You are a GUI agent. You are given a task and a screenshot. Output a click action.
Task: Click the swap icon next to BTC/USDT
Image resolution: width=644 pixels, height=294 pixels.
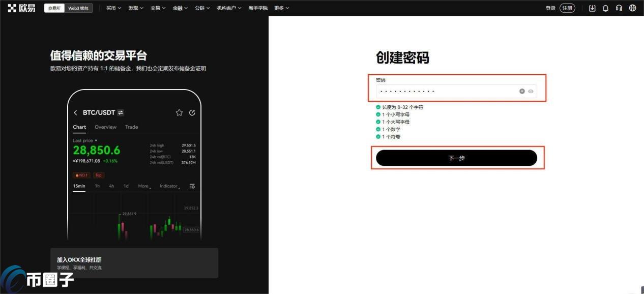click(x=121, y=112)
